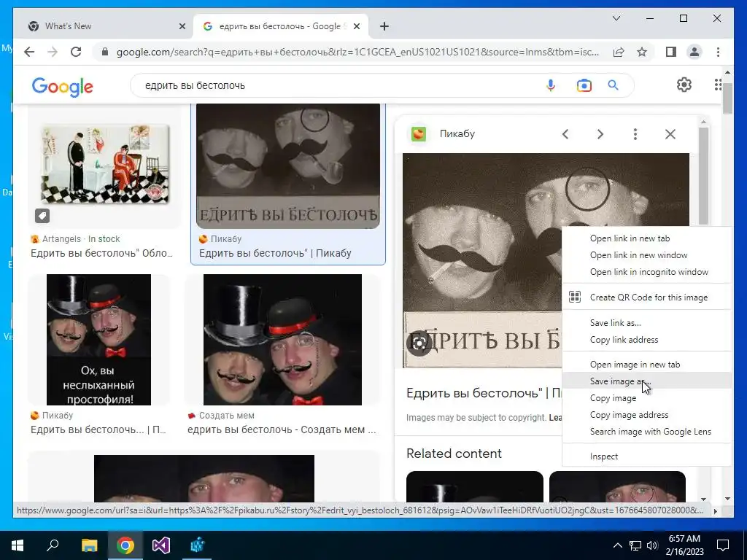The width and height of the screenshot is (747, 560).
Task: Show hidden system tray icons
Action: click(x=617, y=545)
